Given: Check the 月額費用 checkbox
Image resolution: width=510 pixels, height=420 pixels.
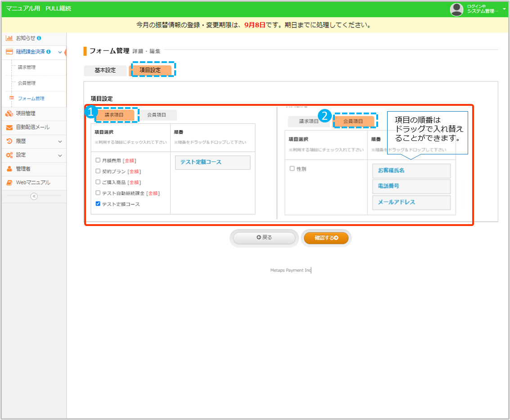Looking at the screenshot, I should click(98, 160).
